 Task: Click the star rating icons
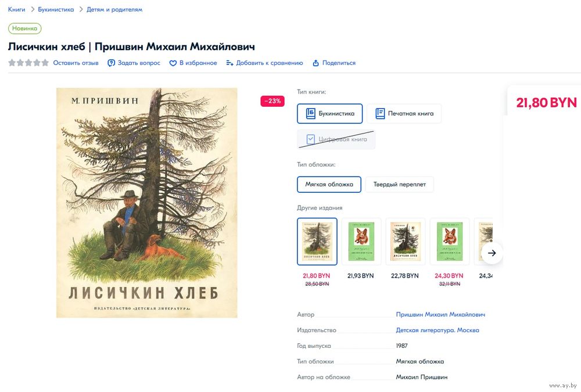pyautogui.click(x=28, y=63)
